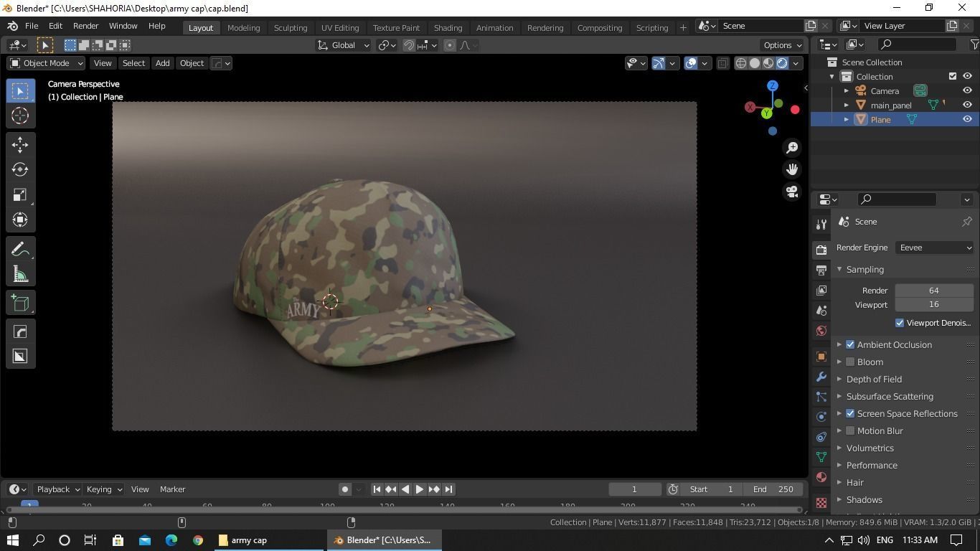
Task: Open the viewport Options dropdown
Action: pos(782,45)
